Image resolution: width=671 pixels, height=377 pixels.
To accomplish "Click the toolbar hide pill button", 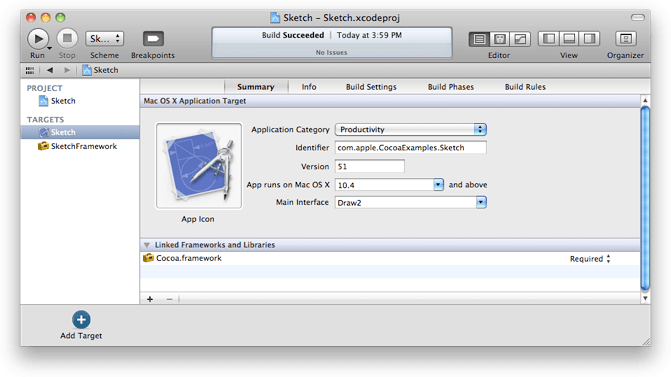I will 638,18.
